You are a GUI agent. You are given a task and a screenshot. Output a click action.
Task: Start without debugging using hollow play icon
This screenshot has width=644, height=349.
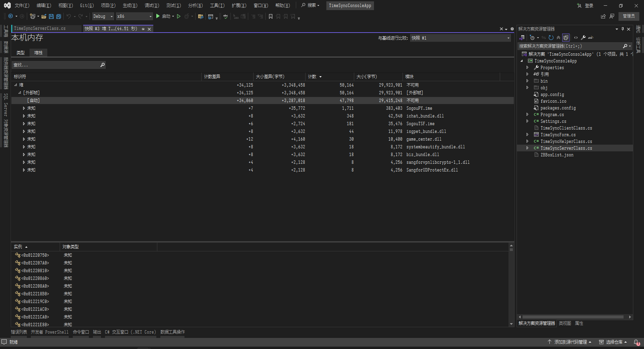point(179,16)
